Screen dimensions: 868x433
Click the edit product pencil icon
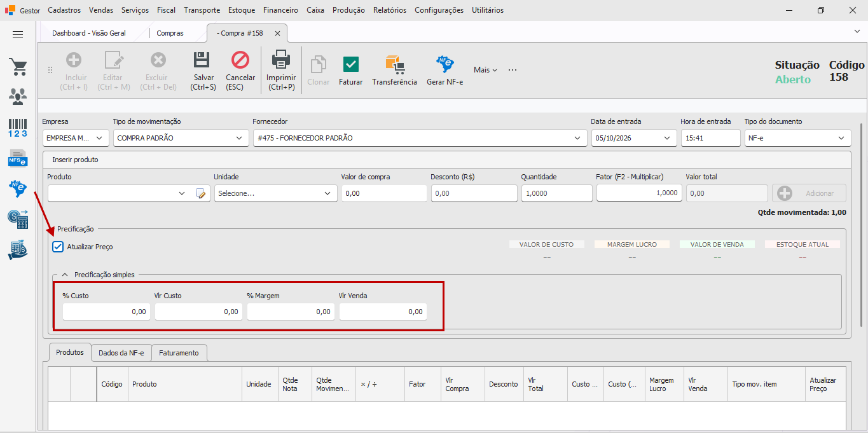[x=202, y=193]
